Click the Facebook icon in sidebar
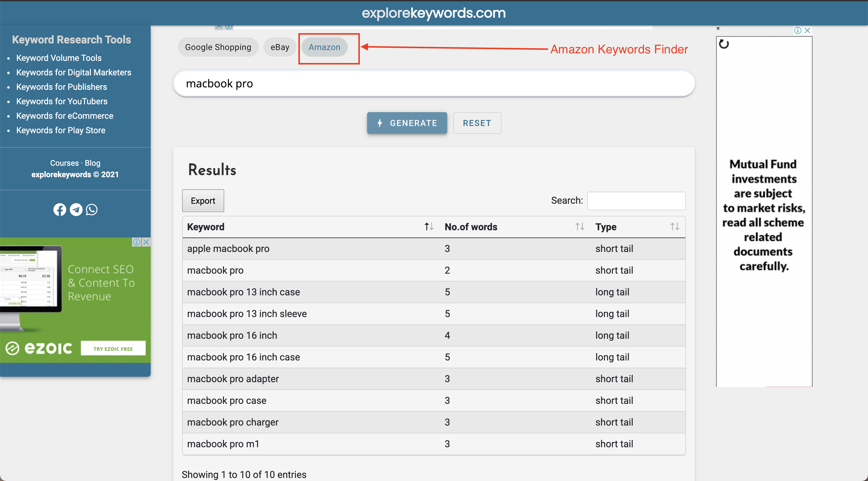The width and height of the screenshot is (868, 481). [x=59, y=209]
